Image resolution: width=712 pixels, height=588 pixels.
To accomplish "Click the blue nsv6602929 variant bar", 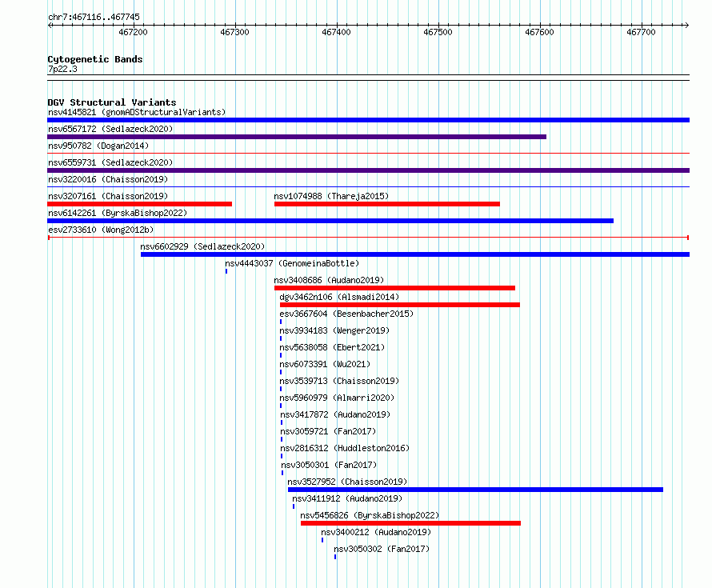I will pyautogui.click(x=415, y=254).
